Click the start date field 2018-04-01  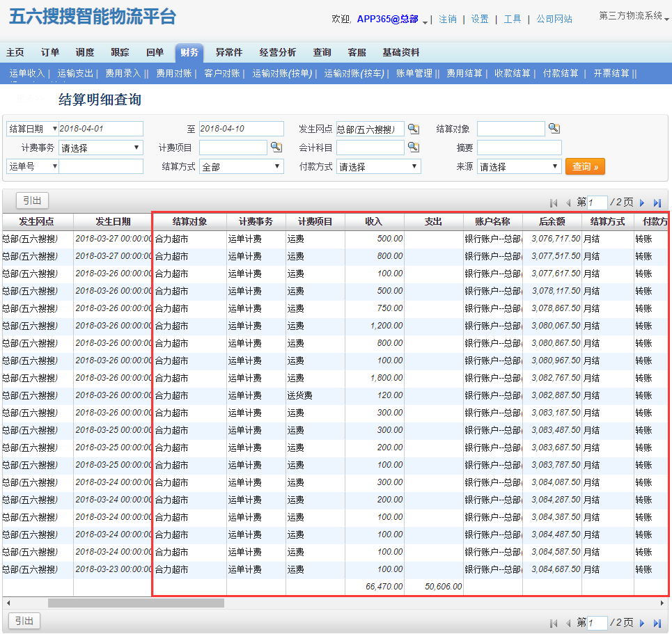[101, 129]
